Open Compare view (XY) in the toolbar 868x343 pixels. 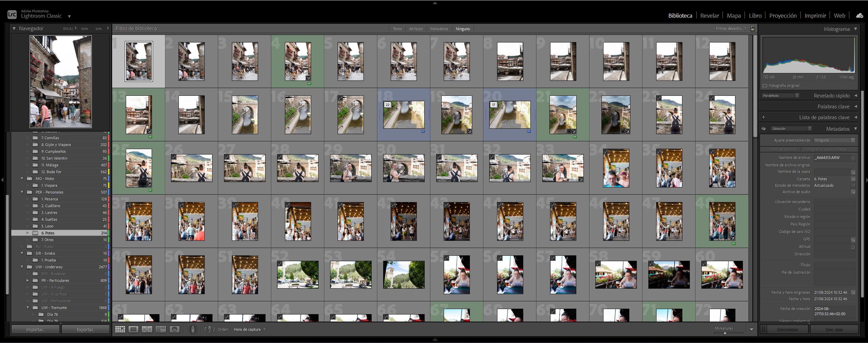[147, 329]
